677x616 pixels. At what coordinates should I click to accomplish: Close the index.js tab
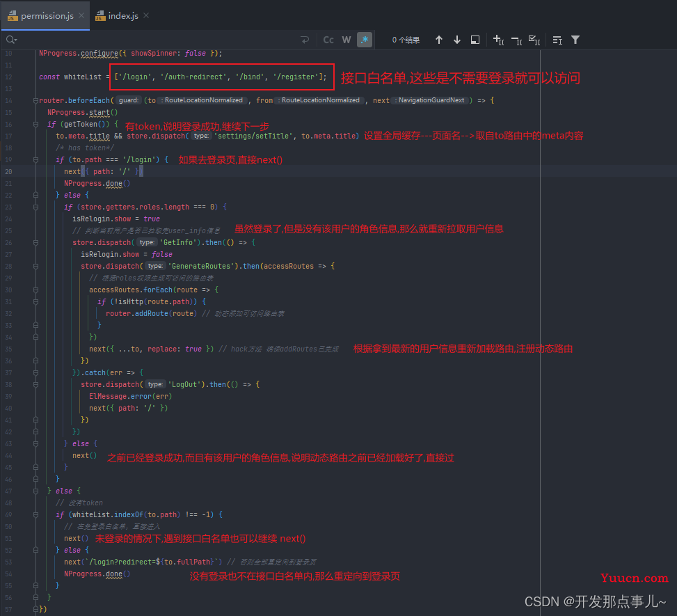click(146, 15)
